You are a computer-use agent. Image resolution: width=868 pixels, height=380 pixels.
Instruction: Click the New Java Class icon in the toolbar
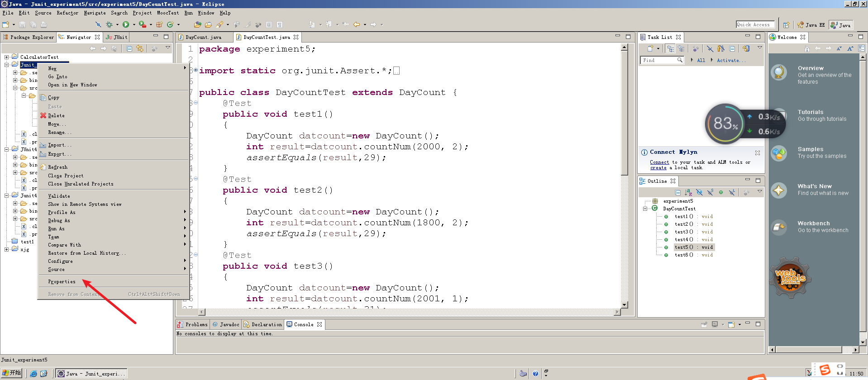point(170,24)
